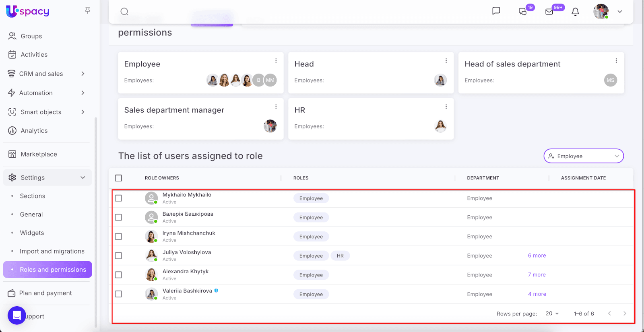
Task: Expand the CRM and sales submenu
Action: click(x=83, y=74)
